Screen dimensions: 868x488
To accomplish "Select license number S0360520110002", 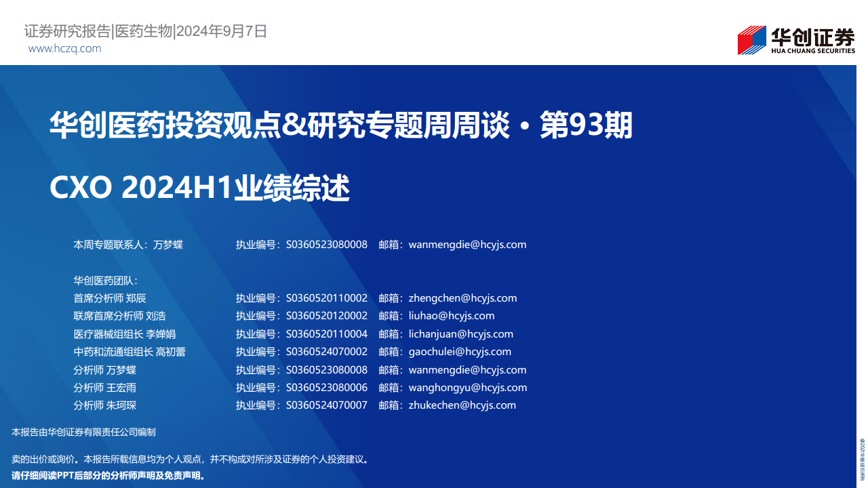I will 327,298.
